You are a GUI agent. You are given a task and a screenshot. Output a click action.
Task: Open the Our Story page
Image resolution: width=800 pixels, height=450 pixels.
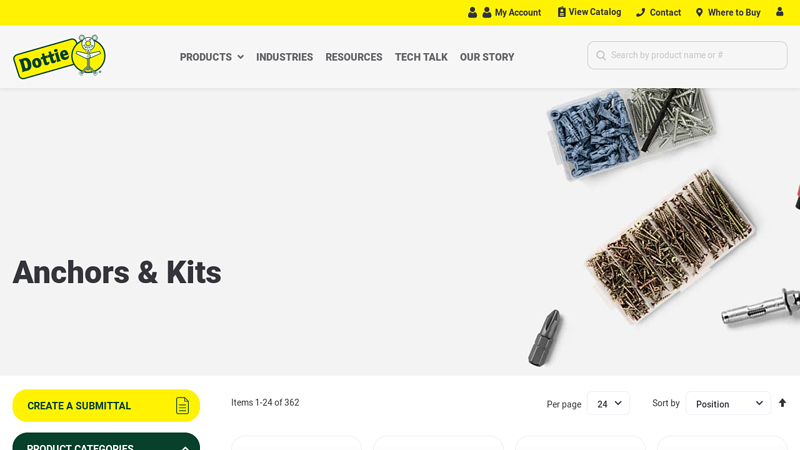point(487,57)
